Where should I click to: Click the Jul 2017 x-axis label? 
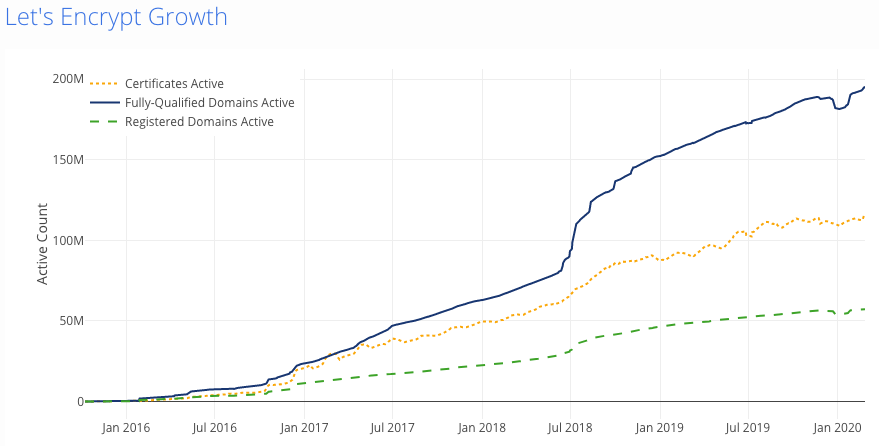pos(392,428)
